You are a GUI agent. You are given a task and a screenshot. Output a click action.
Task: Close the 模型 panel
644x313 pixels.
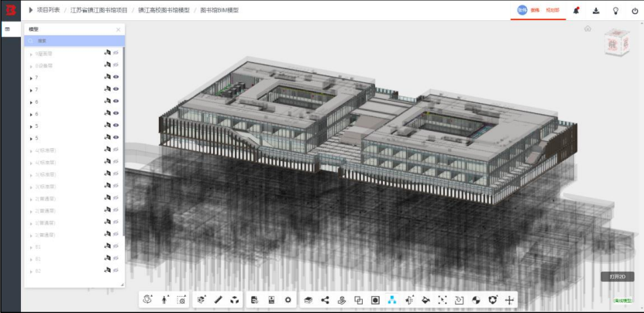(119, 29)
